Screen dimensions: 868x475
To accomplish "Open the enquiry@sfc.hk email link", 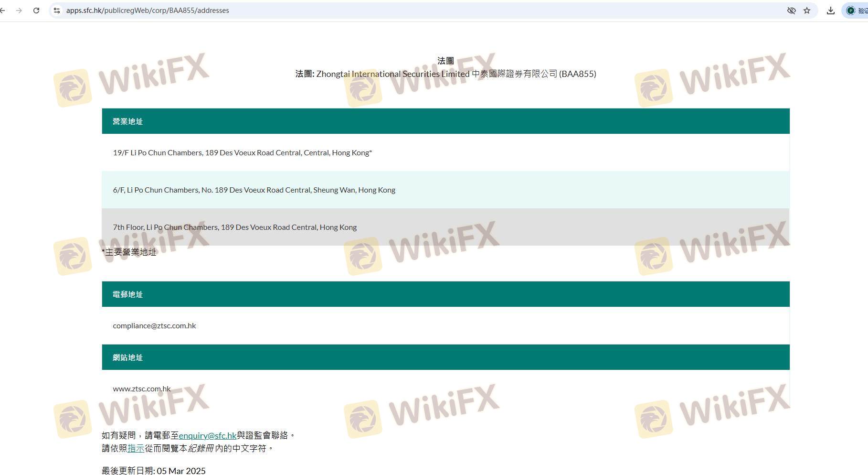I will point(208,435).
